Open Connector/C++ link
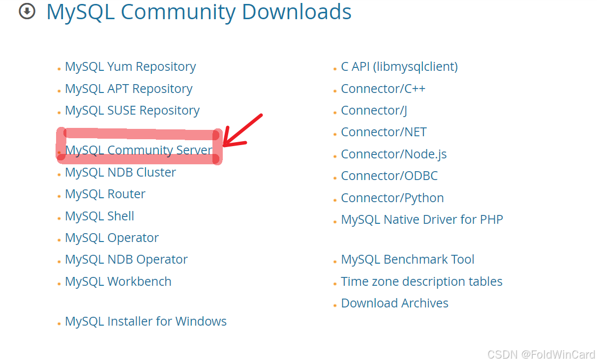This screenshot has width=597, height=364. [383, 89]
